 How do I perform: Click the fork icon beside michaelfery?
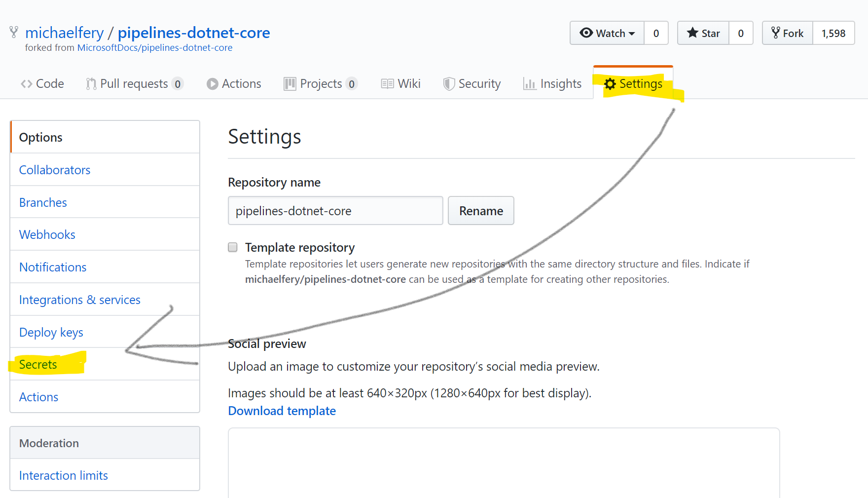click(x=14, y=32)
